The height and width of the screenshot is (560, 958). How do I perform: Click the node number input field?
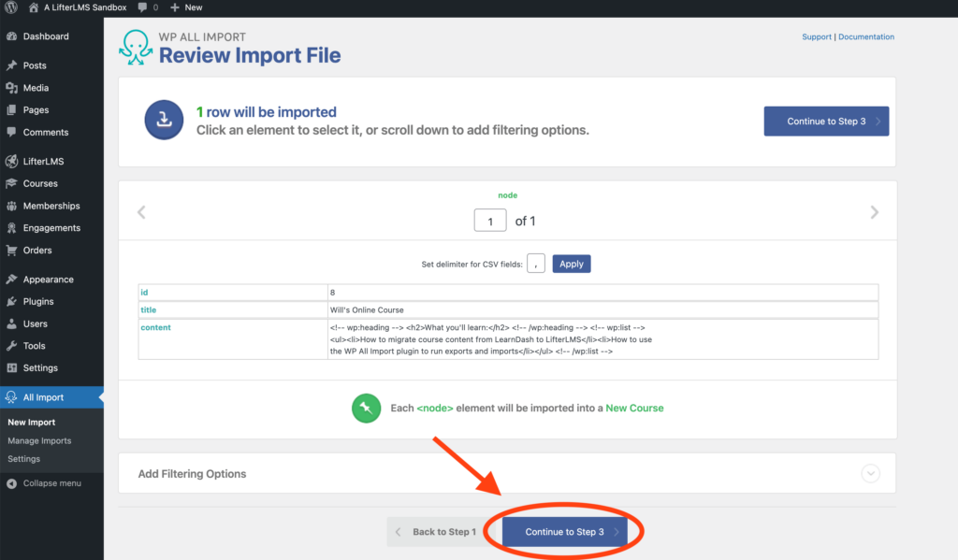click(x=490, y=221)
